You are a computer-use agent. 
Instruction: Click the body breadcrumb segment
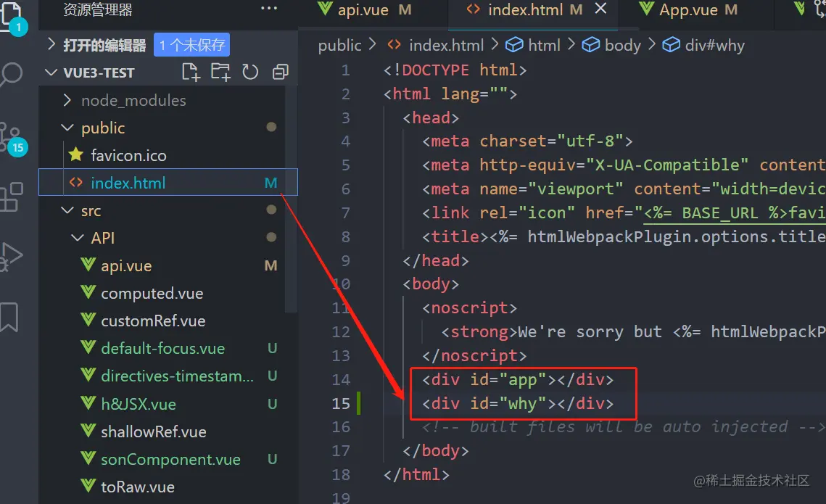pyautogui.click(x=623, y=45)
